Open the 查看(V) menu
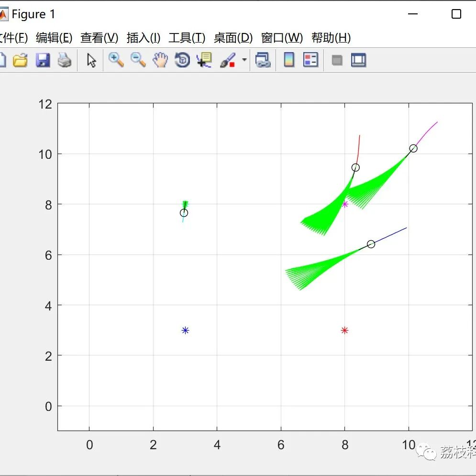The image size is (476, 476). pyautogui.click(x=100, y=38)
